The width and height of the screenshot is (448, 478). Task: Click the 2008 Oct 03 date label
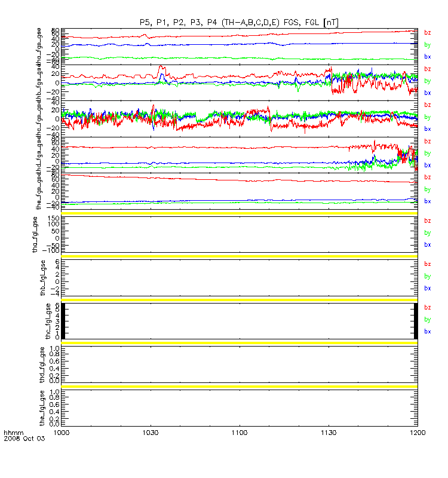[24, 439]
